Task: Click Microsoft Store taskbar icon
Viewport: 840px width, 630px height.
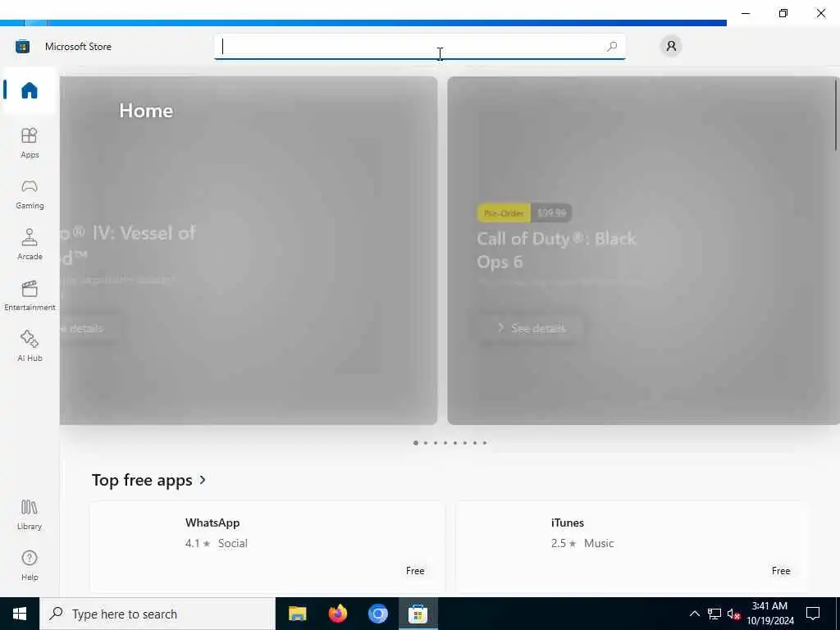Action: coord(418,614)
